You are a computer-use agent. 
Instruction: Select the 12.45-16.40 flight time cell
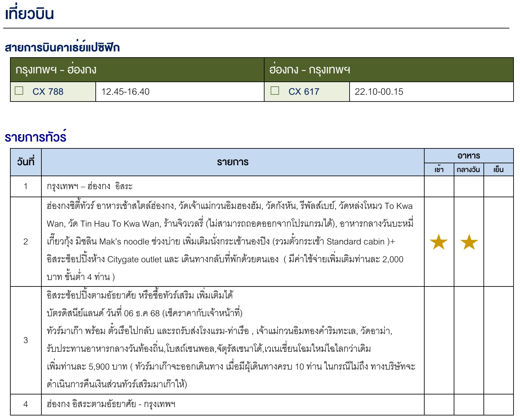(125, 92)
